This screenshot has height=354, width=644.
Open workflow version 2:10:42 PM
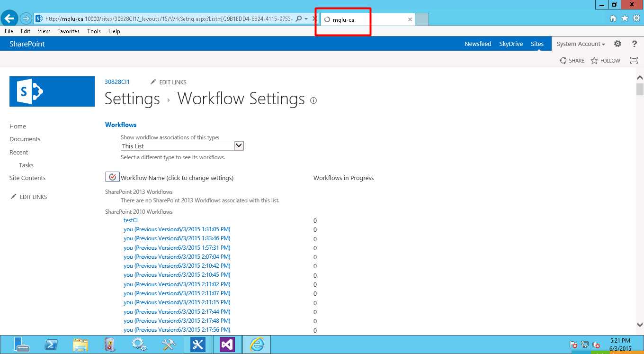177,266
